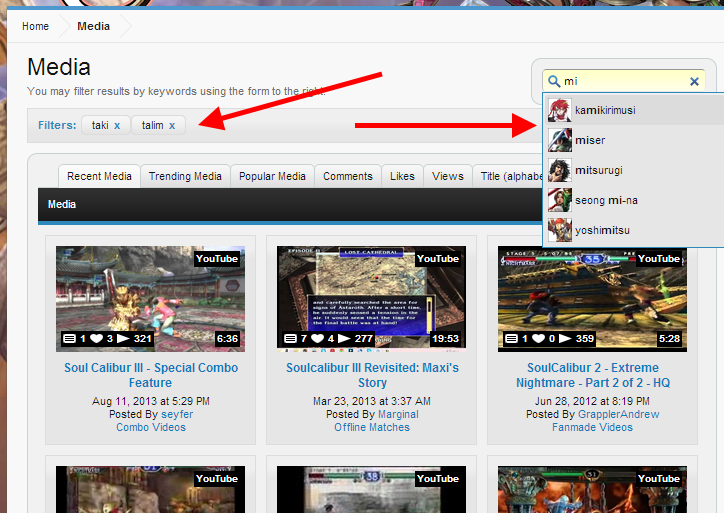Open Offline Matches category
Image resolution: width=724 pixels, height=513 pixels.
(372, 427)
